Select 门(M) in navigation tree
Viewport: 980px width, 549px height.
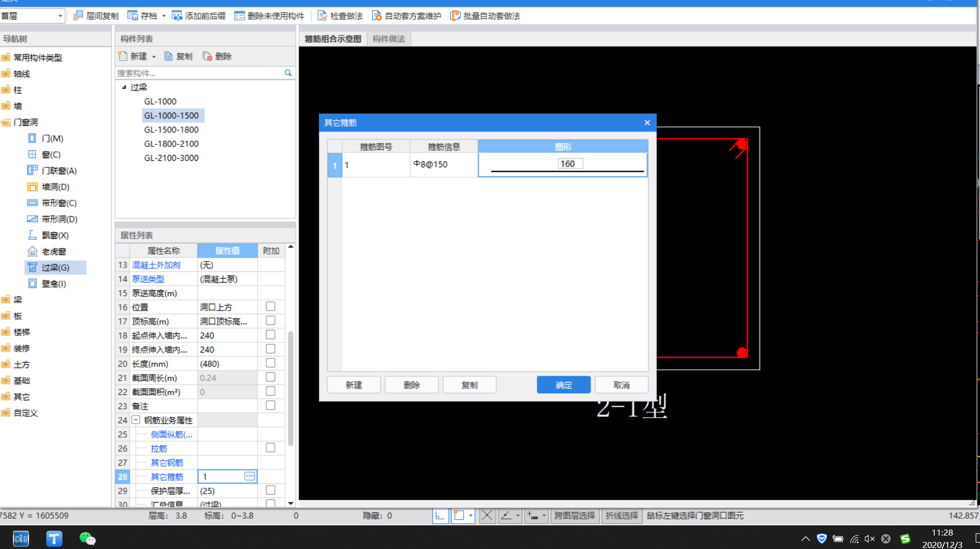53,138
